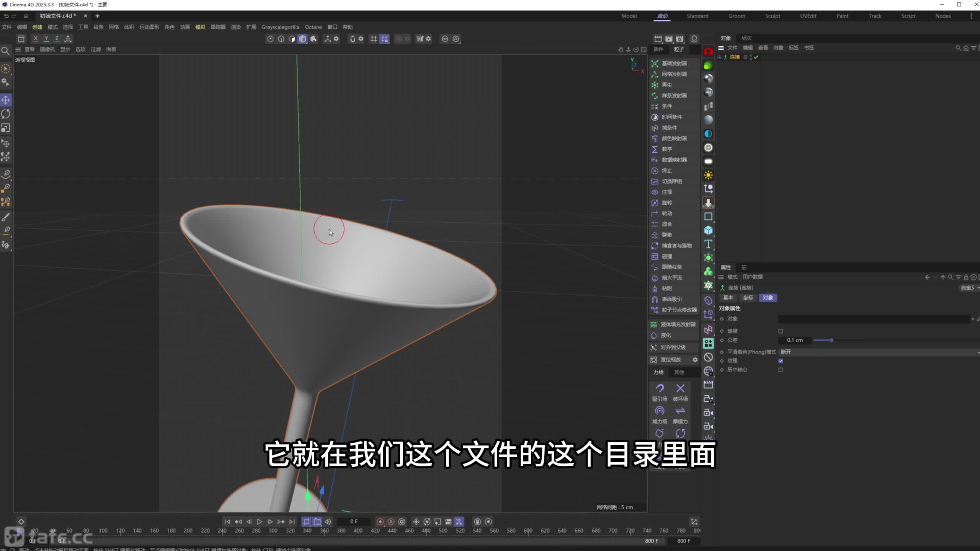Viewport: 980px width, 551px height.
Task: Click 基础发射器 in the particles list
Action: 674,64
